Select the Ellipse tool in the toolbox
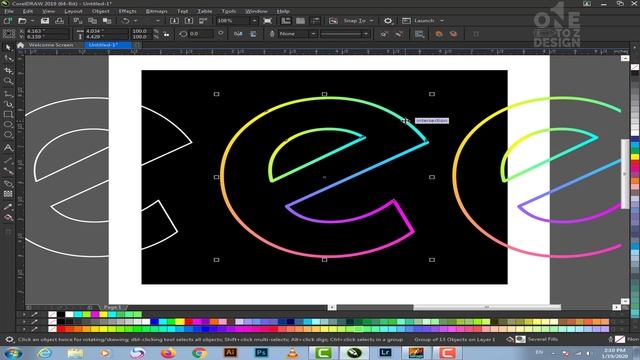Viewport: 640px width, 360px height. 8,124
